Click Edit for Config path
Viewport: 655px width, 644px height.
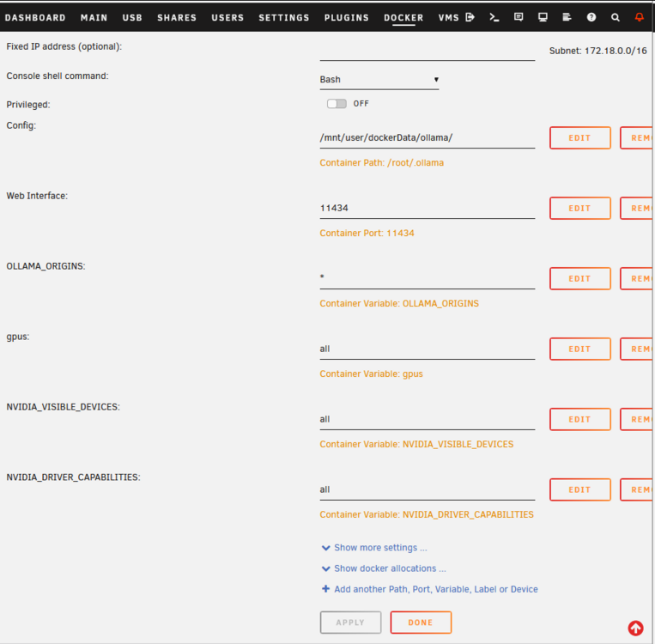click(x=579, y=138)
